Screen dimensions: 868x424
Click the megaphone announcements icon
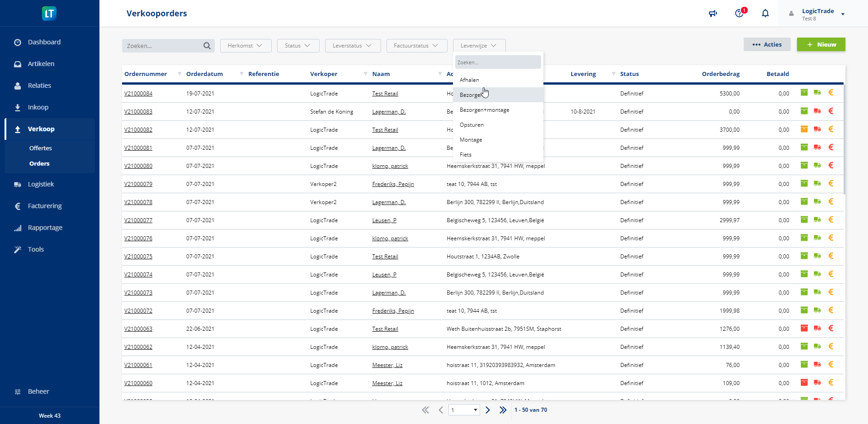point(713,14)
